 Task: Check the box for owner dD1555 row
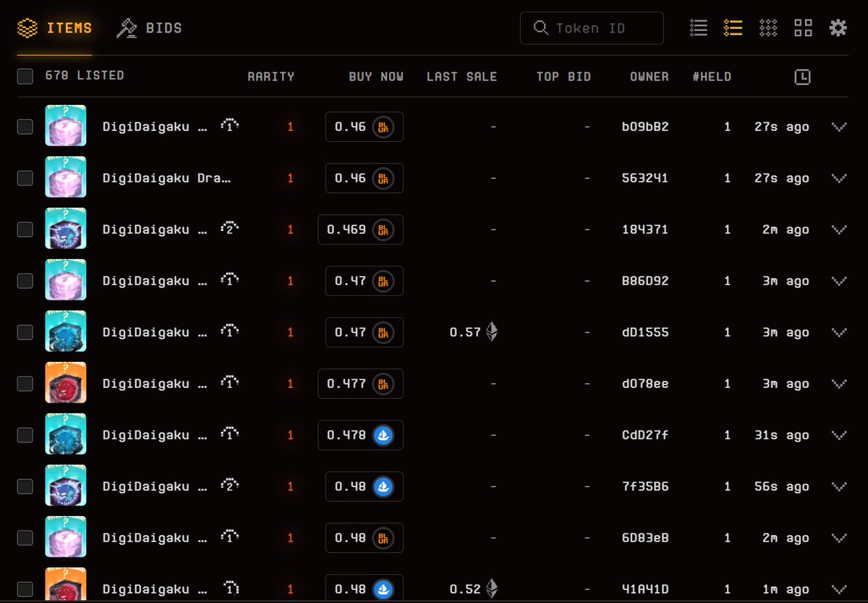(x=25, y=332)
